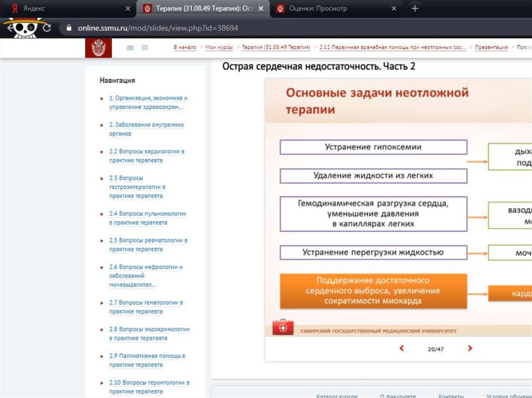This screenshot has height=398, width=532.
Task: Expand arrow beside '2.8 Вопросы эндокринологии'
Action: [102, 330]
